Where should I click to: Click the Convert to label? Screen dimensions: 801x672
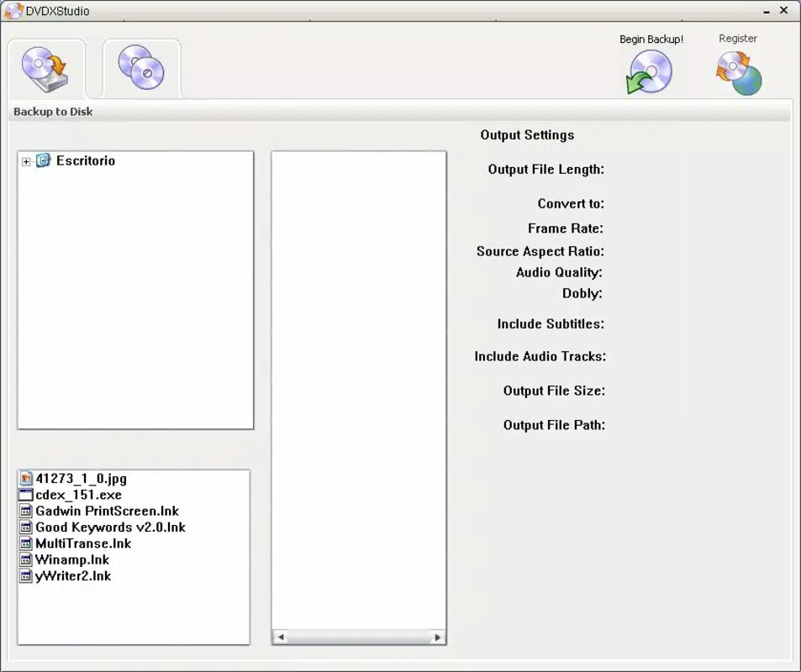[x=571, y=204]
